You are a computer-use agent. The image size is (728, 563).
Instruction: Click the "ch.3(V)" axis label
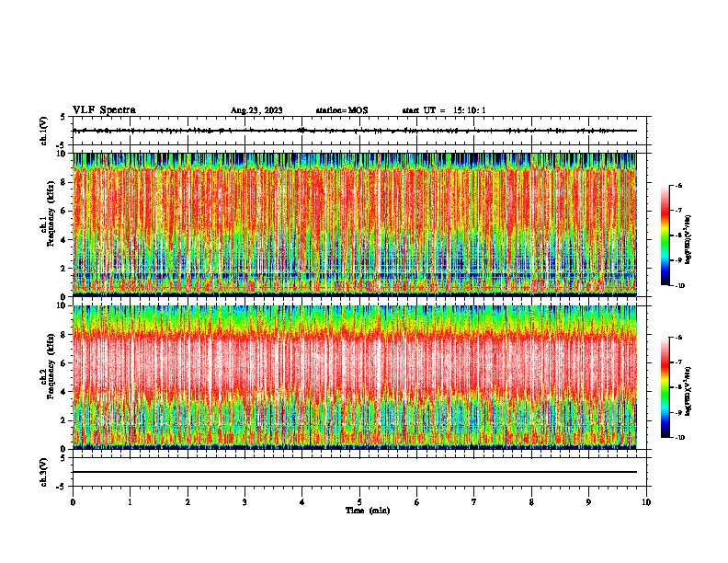coord(44,472)
